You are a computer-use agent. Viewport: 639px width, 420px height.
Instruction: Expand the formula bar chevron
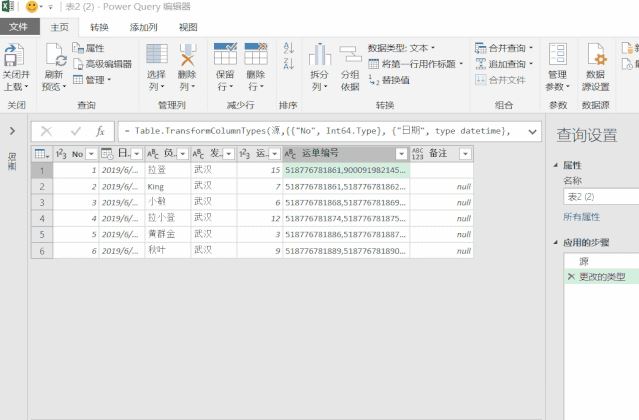click(x=532, y=132)
